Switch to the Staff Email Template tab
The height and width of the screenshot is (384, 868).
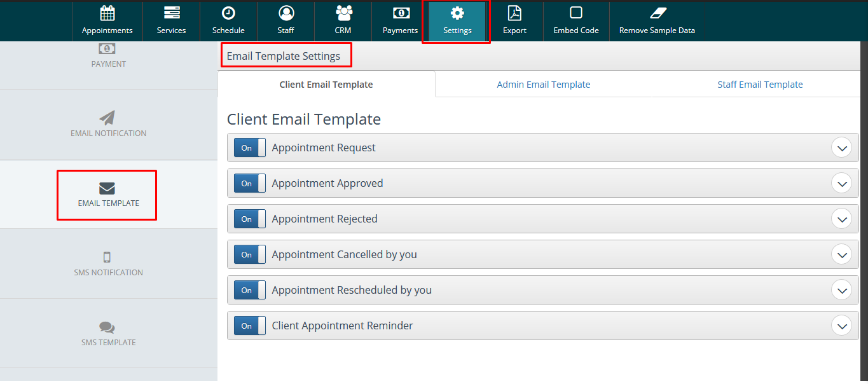[760, 84]
